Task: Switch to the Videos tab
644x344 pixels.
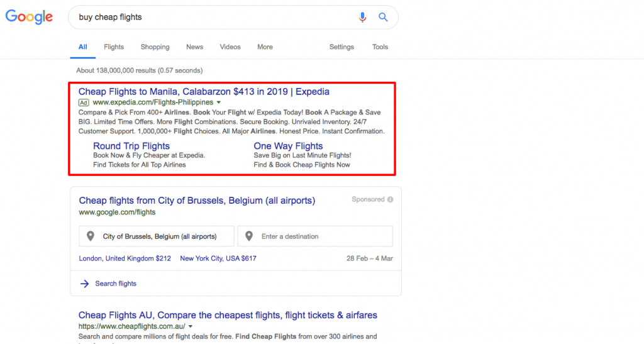Action: [230, 47]
